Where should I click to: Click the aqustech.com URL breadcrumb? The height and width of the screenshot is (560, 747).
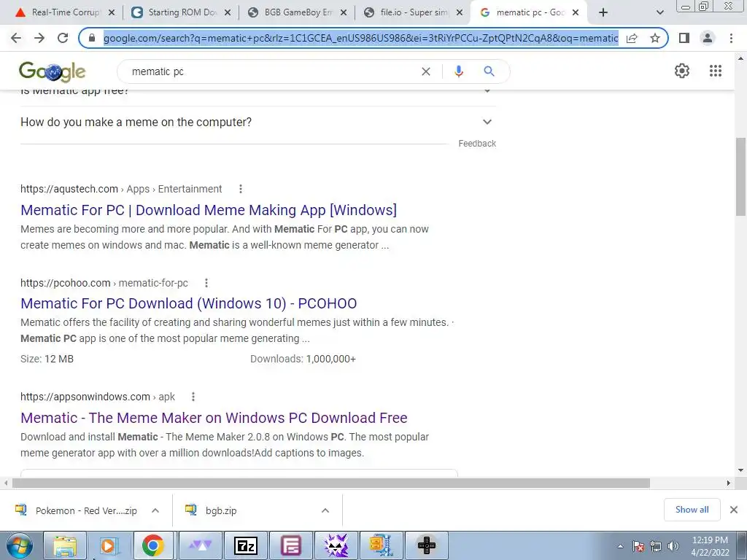[x=121, y=189]
